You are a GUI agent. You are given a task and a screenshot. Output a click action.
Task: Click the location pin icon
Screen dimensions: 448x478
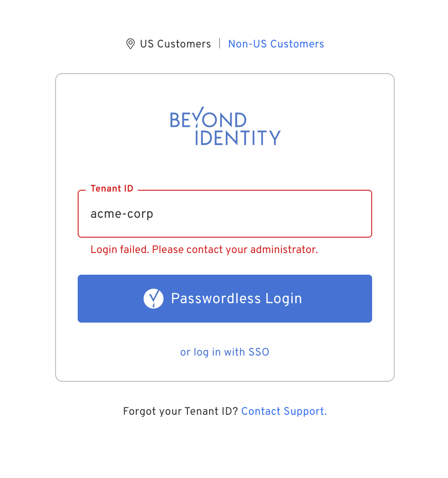coord(130,44)
